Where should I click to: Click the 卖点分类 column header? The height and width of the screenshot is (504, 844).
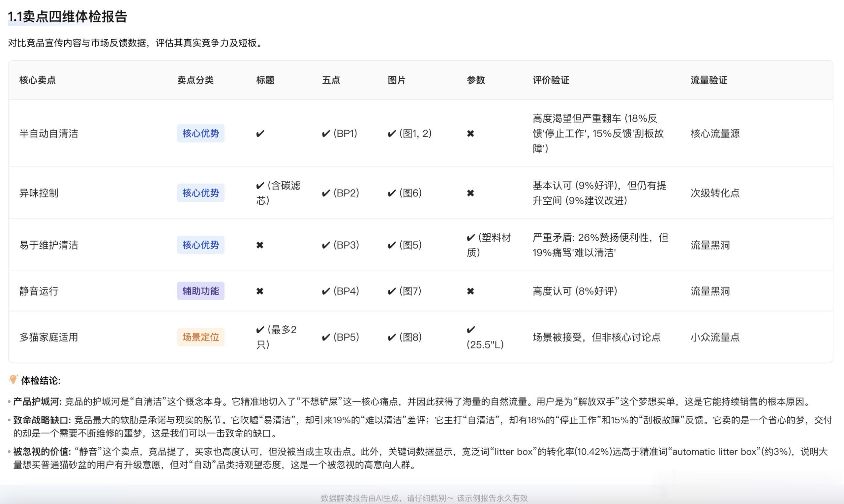click(195, 80)
